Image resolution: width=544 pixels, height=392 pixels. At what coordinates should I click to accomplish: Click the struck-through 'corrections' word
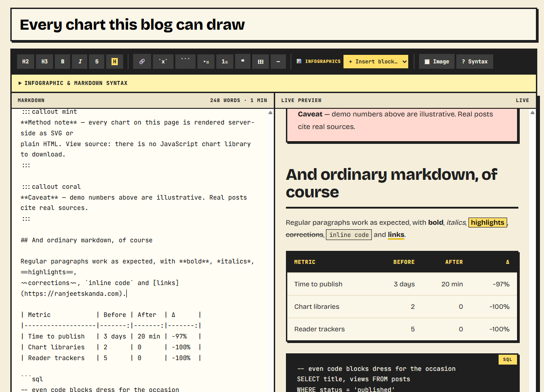pyautogui.click(x=305, y=235)
